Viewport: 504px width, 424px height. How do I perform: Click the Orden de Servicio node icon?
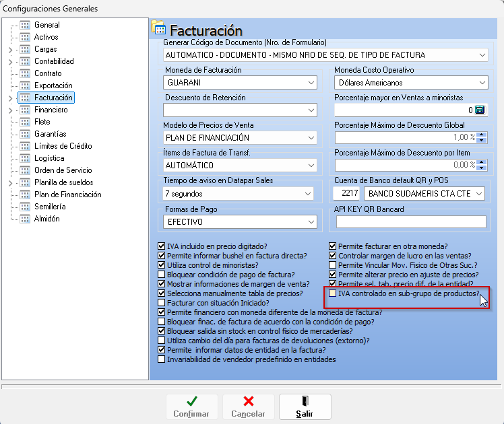pyautogui.click(x=25, y=170)
